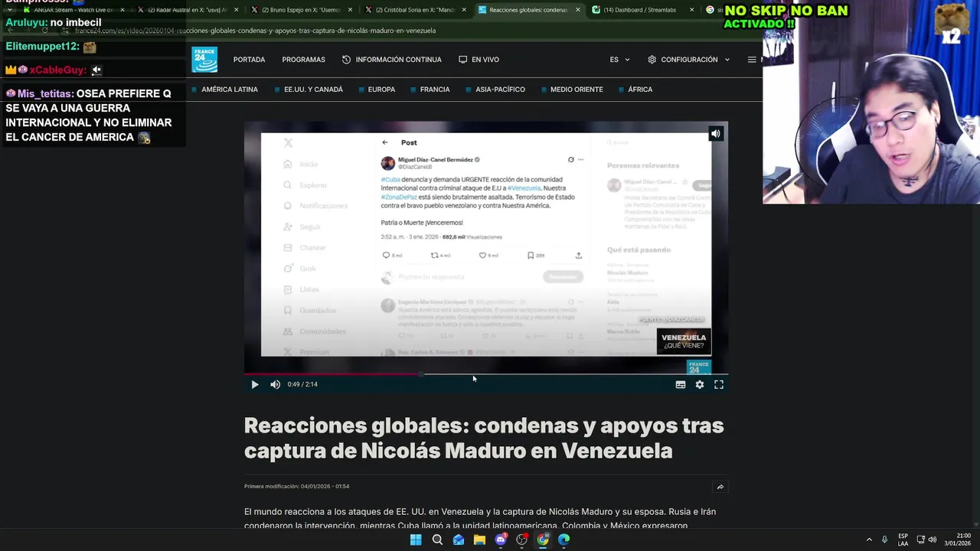Screen dimensions: 980x551
Task: Open the PORTADA menu item
Action: click(249, 60)
